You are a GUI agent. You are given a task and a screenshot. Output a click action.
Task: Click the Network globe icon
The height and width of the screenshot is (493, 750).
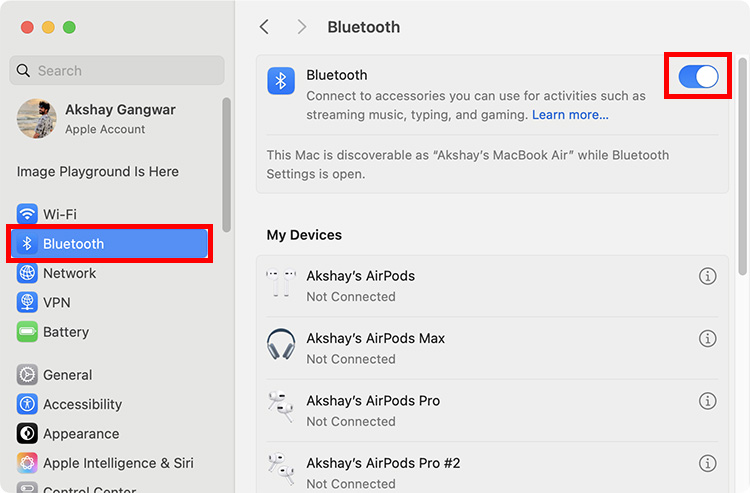pyautogui.click(x=27, y=273)
